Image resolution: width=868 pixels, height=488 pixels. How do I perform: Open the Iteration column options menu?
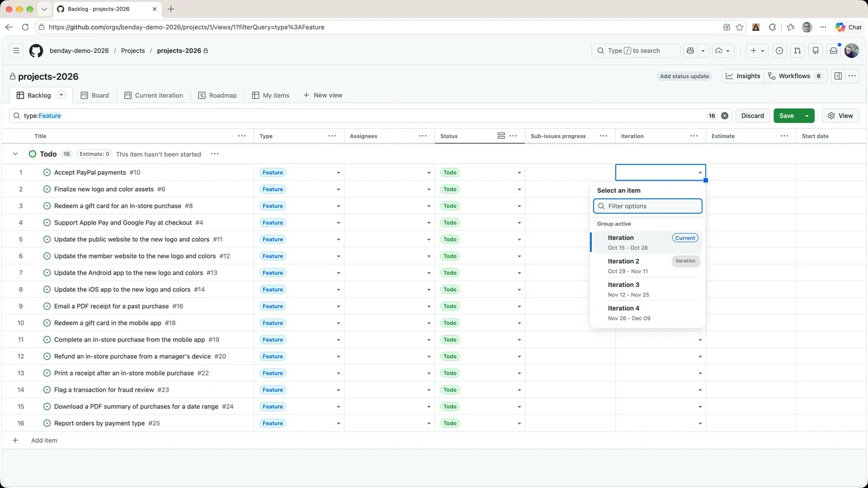tap(694, 136)
